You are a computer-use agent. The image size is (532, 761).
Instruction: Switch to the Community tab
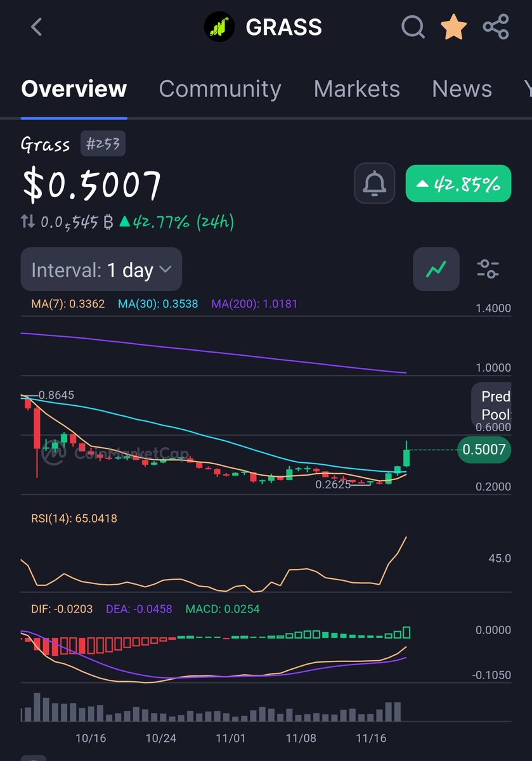point(220,89)
